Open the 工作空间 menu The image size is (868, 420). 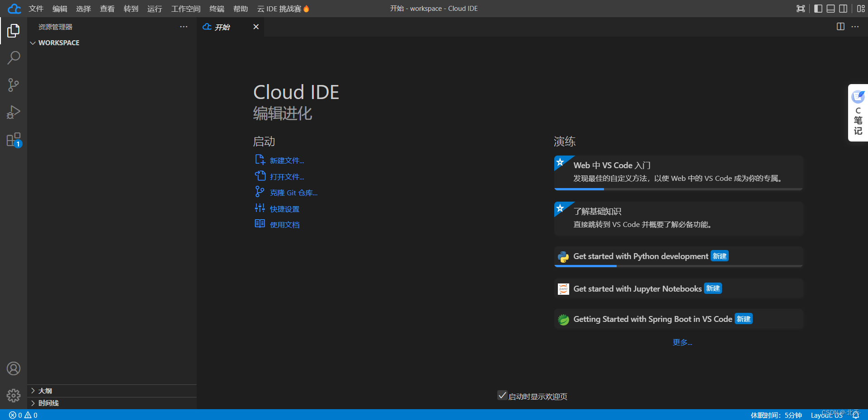(x=186, y=9)
